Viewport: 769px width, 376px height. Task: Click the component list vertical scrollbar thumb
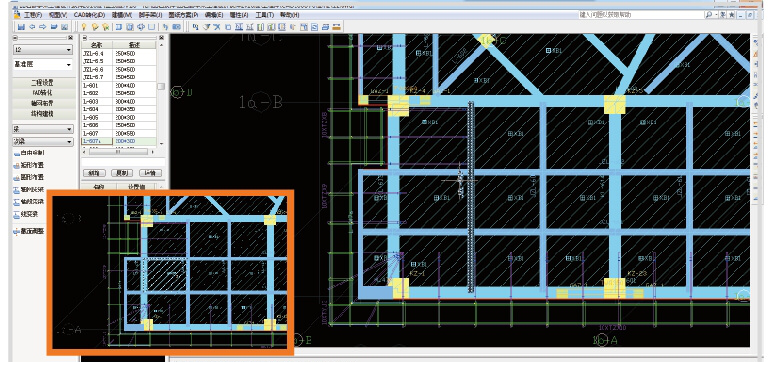[x=161, y=86]
